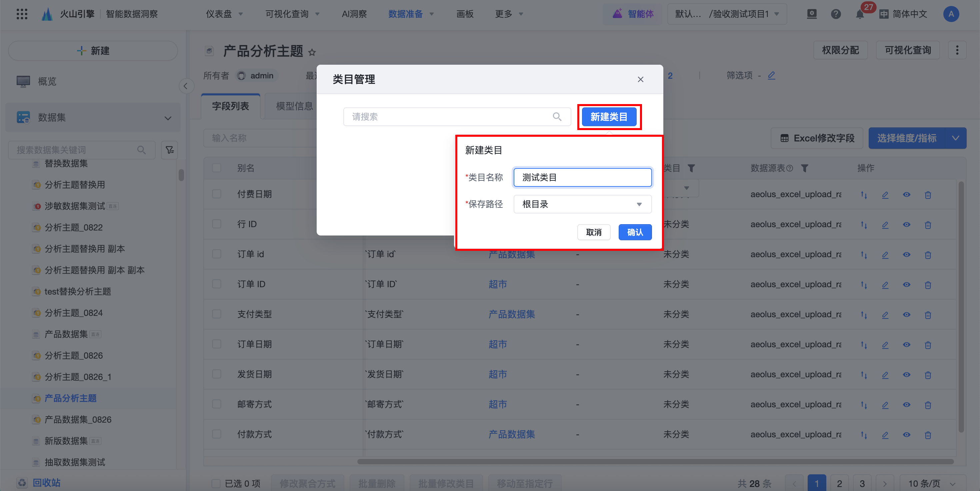Open the 保存路径 根目录 dropdown
The width and height of the screenshot is (980, 491).
[582, 204]
